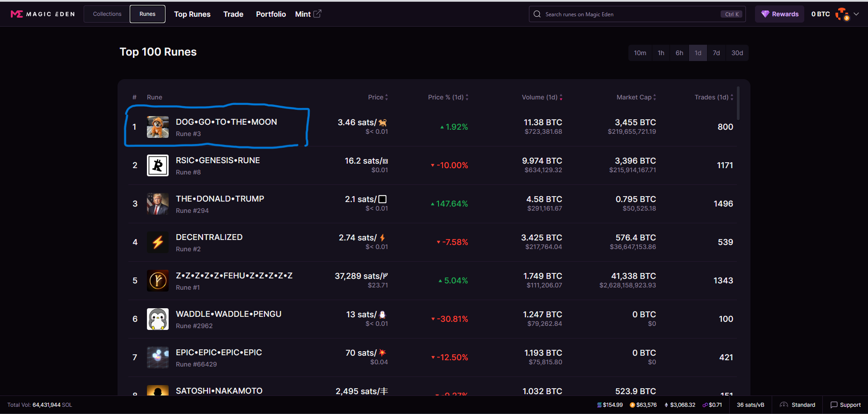
Task: Click the Rune #66429 label
Action: (x=196, y=364)
